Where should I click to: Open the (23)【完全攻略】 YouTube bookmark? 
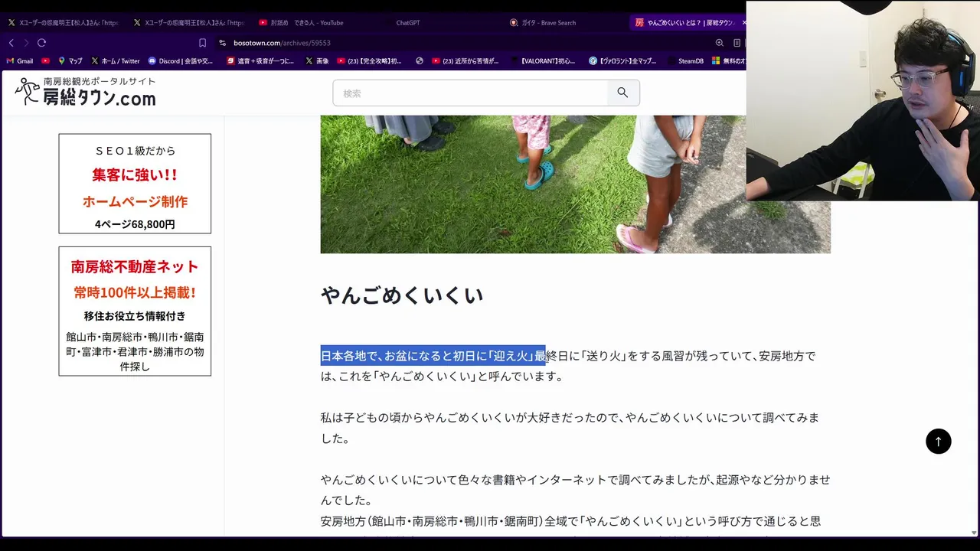click(369, 60)
